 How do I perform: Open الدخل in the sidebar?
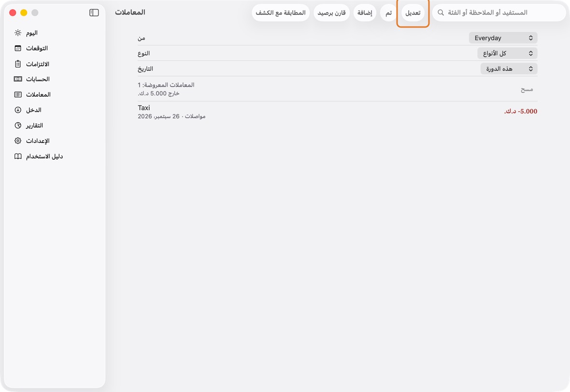coord(55,110)
